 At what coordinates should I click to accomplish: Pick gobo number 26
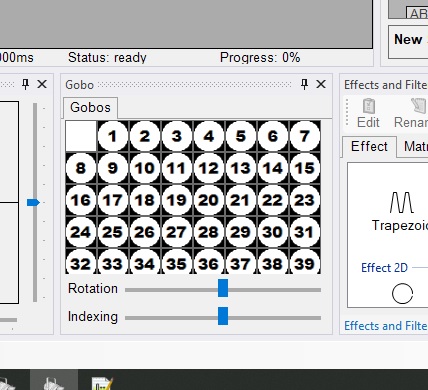pyautogui.click(x=145, y=232)
